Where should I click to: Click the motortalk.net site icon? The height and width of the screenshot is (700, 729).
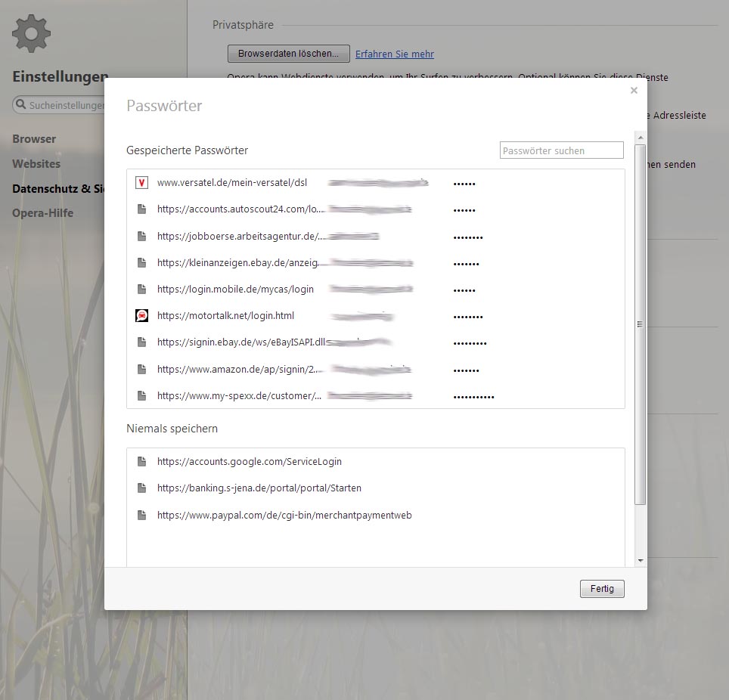pyautogui.click(x=141, y=316)
